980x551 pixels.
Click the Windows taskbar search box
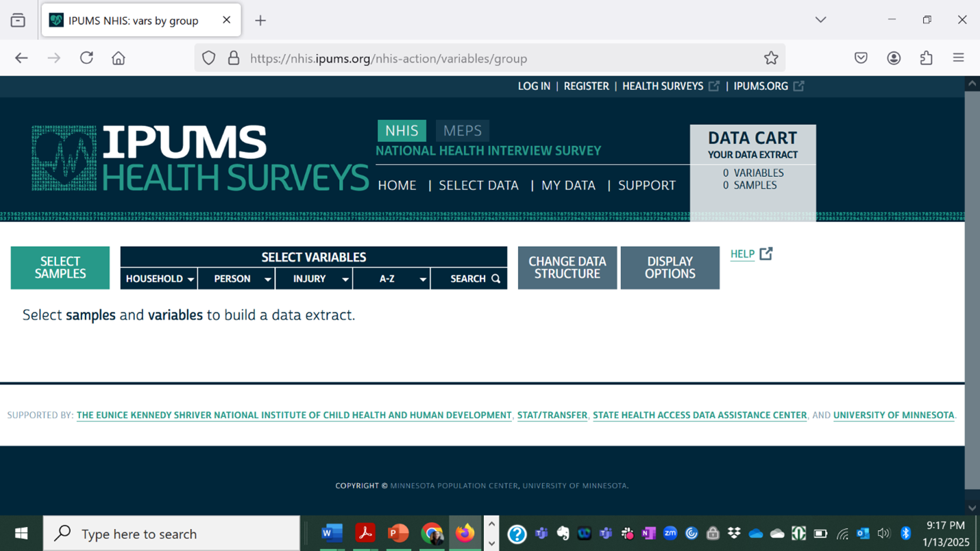[171, 533]
